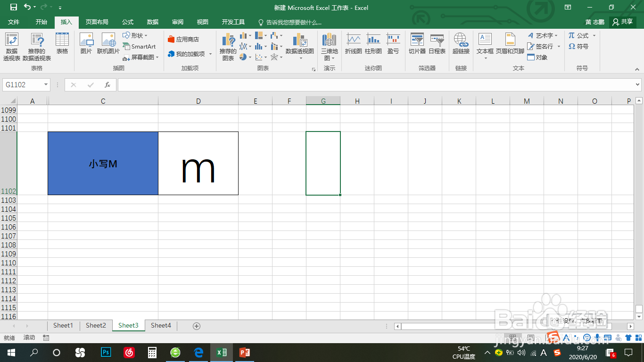
Task: Insert a Hyperlink
Action: [461, 43]
